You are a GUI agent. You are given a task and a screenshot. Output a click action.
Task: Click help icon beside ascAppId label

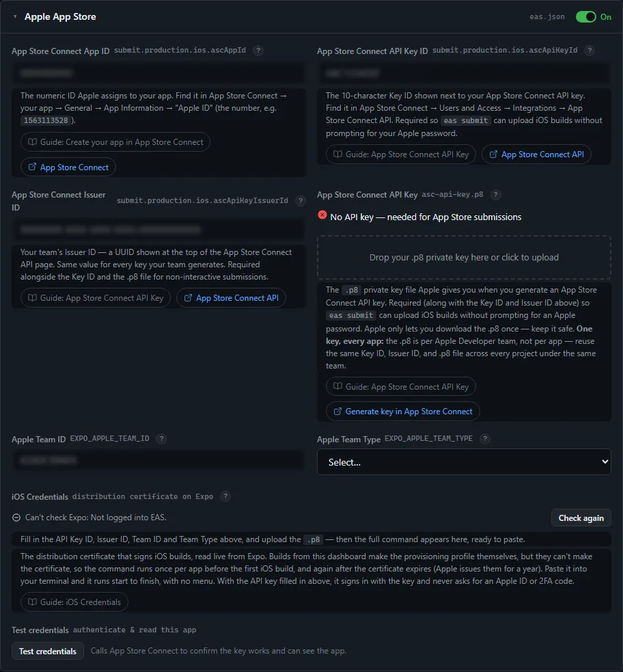point(258,51)
